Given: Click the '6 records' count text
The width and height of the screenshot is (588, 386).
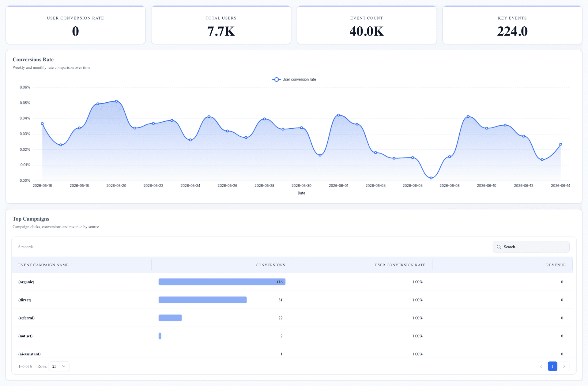Looking at the screenshot, I should (x=26, y=247).
